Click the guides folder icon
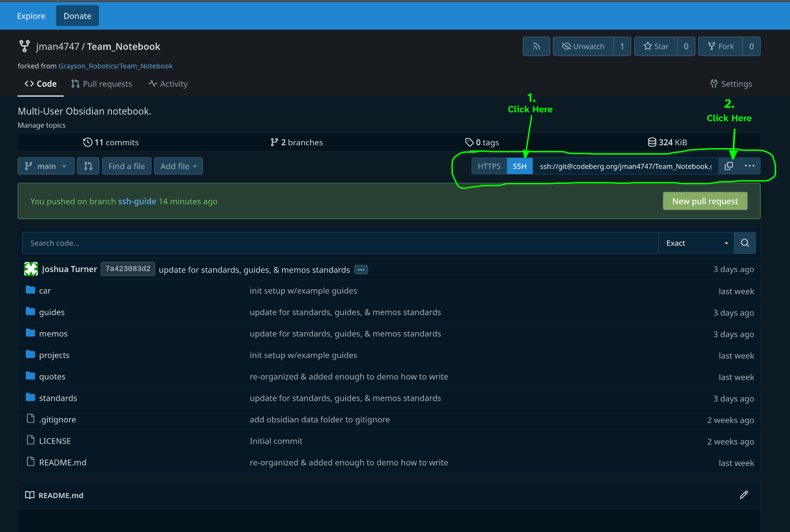This screenshot has width=790, height=532. point(31,311)
